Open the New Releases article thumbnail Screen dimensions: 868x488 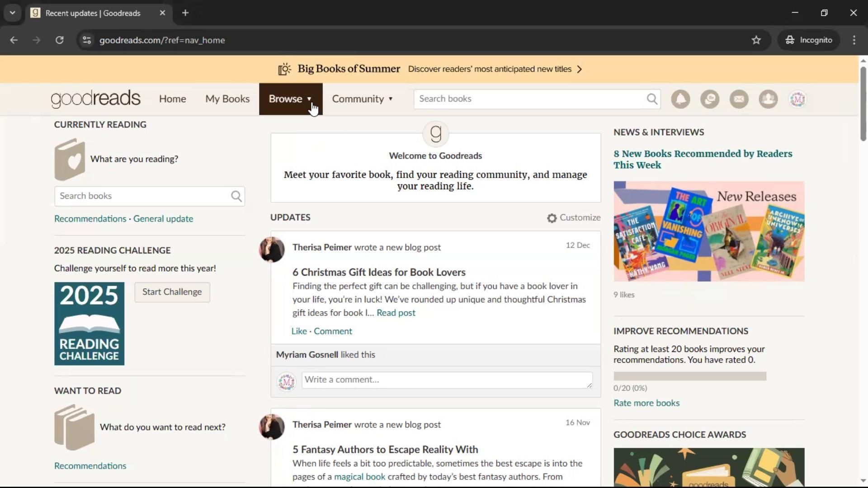pyautogui.click(x=708, y=231)
